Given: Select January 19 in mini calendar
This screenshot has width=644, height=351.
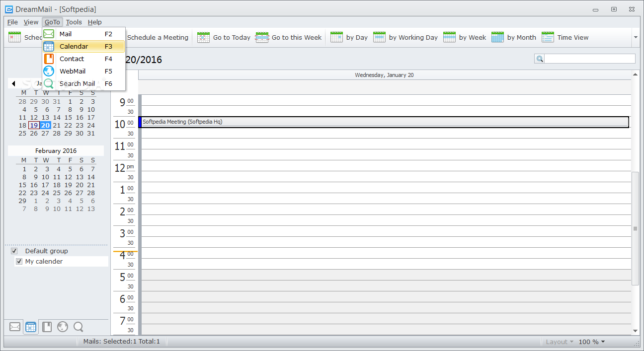Looking at the screenshot, I should pyautogui.click(x=34, y=126).
